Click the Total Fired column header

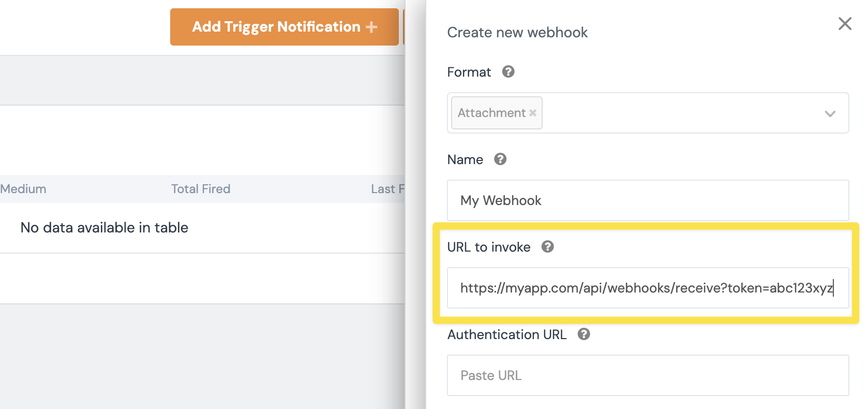coord(201,189)
